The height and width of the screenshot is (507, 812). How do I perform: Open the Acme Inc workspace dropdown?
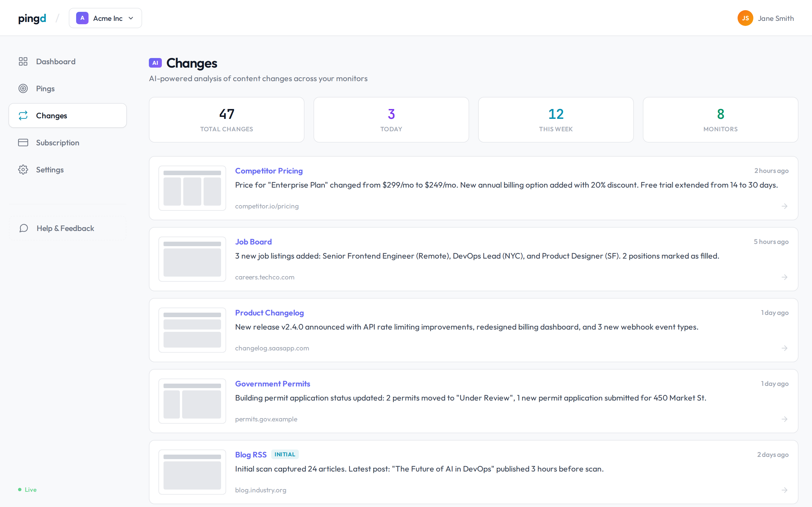click(105, 18)
